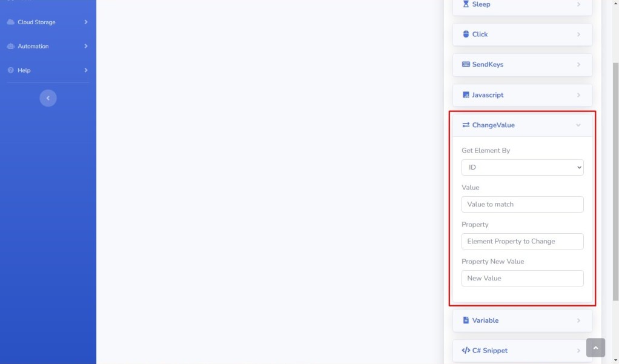The image size is (619, 364).
Task: Click the Variable action title
Action: 485,320
